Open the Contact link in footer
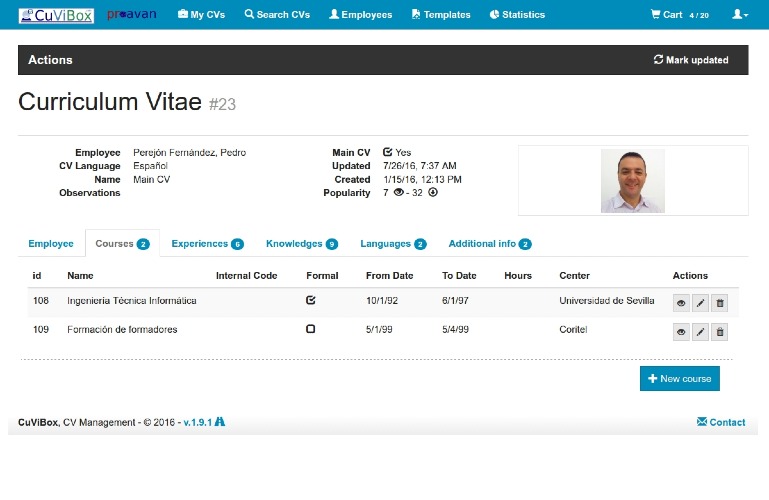 point(721,422)
